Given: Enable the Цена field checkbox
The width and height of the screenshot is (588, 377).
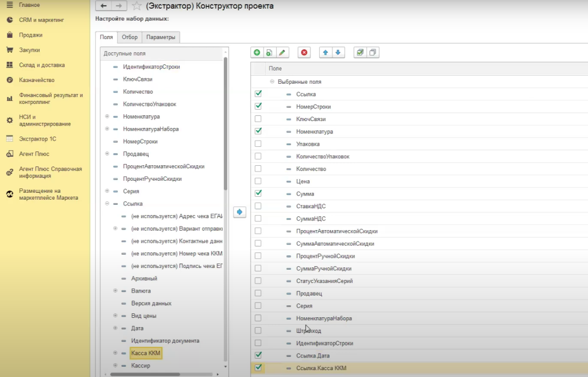Looking at the screenshot, I should (258, 181).
